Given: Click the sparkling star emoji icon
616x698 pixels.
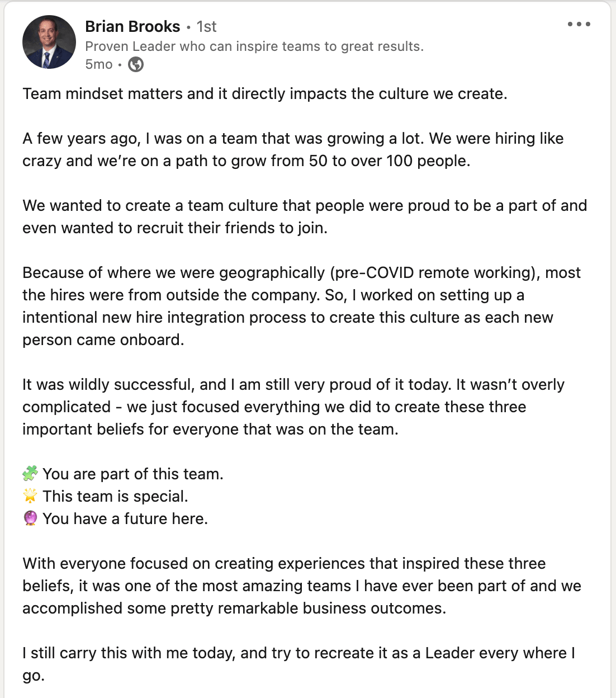Looking at the screenshot, I should click(x=30, y=496).
